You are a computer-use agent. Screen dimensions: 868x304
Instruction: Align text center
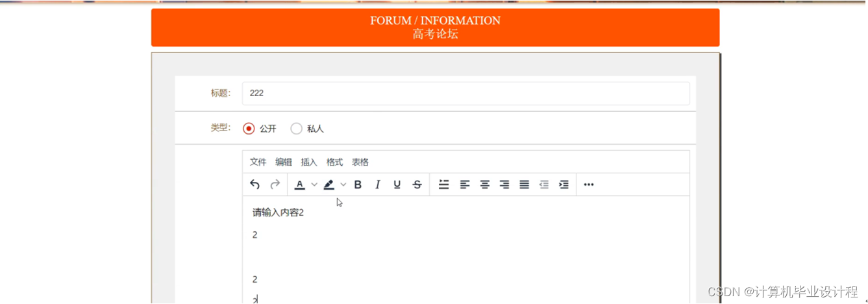(x=484, y=184)
